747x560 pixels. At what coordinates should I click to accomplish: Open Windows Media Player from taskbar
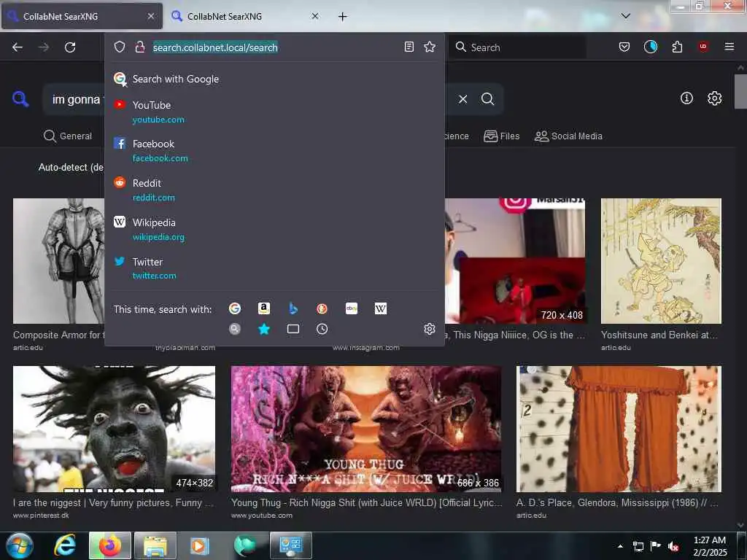pyautogui.click(x=200, y=545)
